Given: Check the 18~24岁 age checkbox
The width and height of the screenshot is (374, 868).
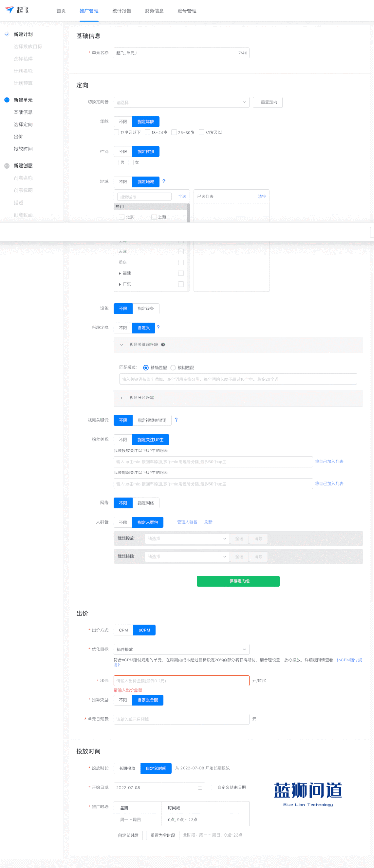Looking at the screenshot, I should point(148,132).
